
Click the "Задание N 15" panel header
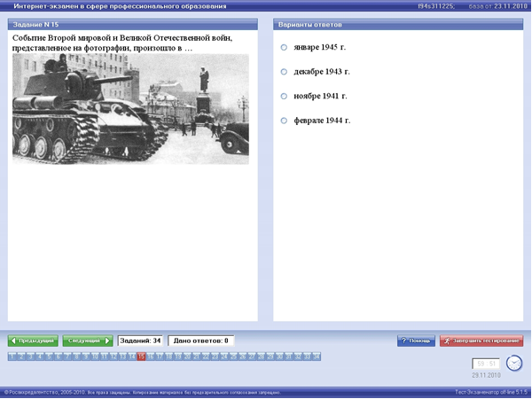(133, 25)
